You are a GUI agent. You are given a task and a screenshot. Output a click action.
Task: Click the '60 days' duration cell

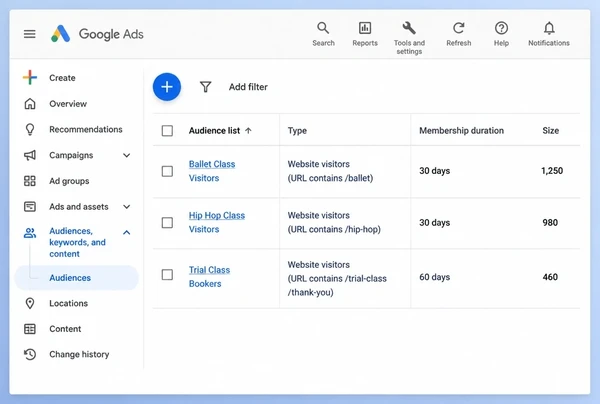click(x=435, y=277)
